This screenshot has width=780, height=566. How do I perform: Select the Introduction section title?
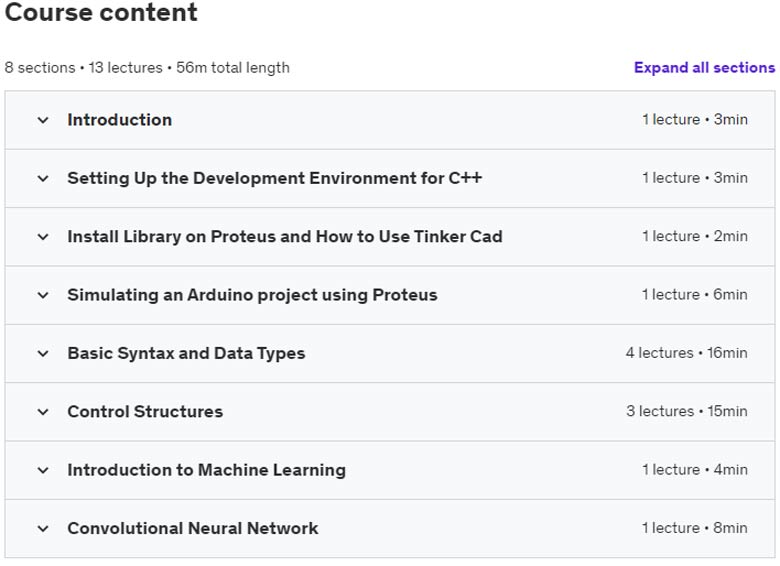[x=120, y=120]
